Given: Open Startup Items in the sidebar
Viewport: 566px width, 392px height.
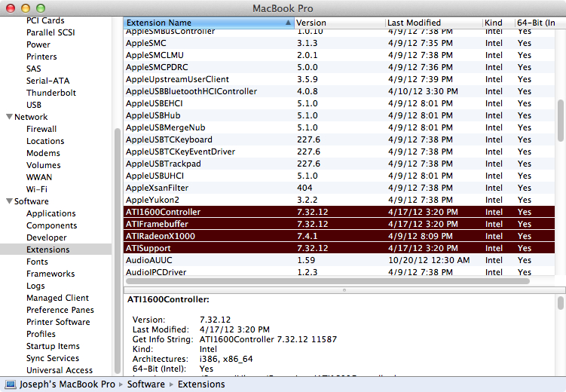Looking at the screenshot, I should pos(53,346).
